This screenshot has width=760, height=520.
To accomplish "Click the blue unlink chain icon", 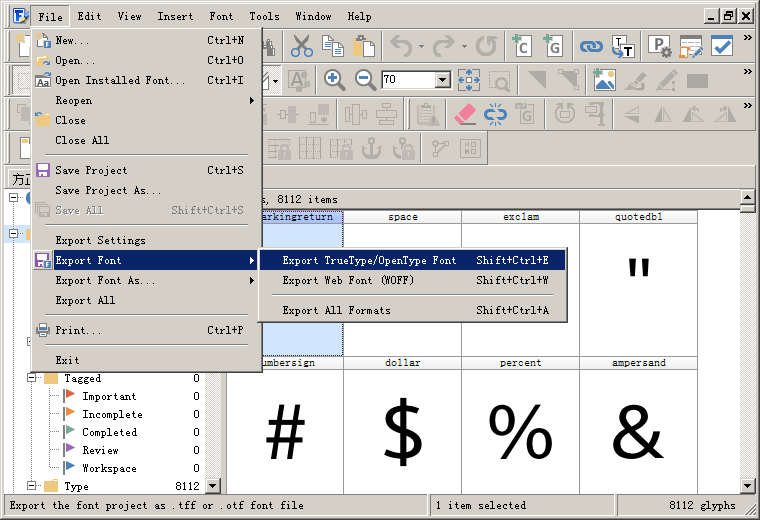I will tap(495, 114).
